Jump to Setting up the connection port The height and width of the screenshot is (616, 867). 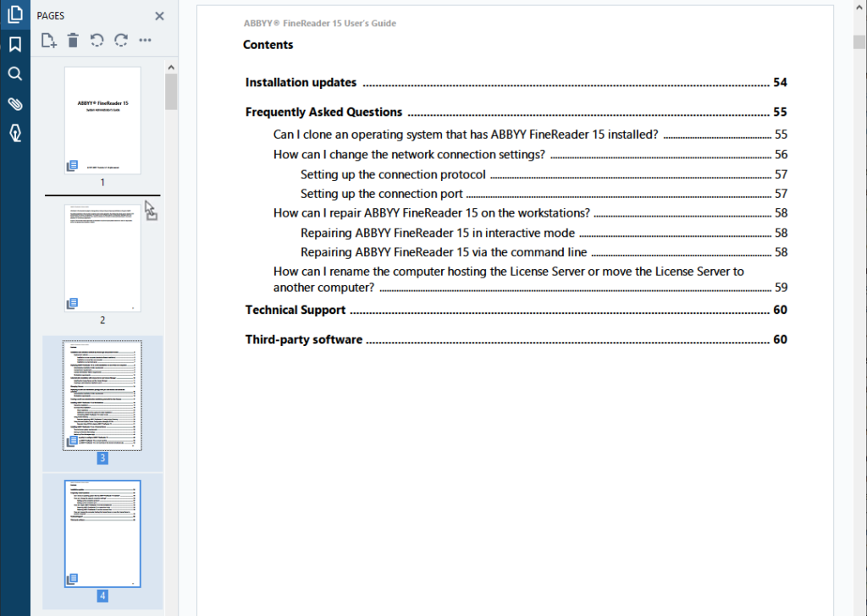(544, 194)
